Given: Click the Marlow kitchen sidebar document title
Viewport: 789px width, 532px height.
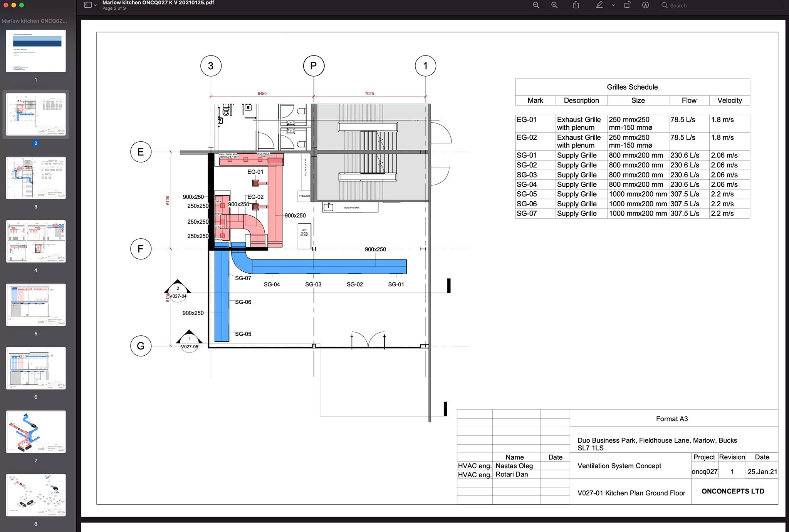Looking at the screenshot, I should [x=34, y=21].
